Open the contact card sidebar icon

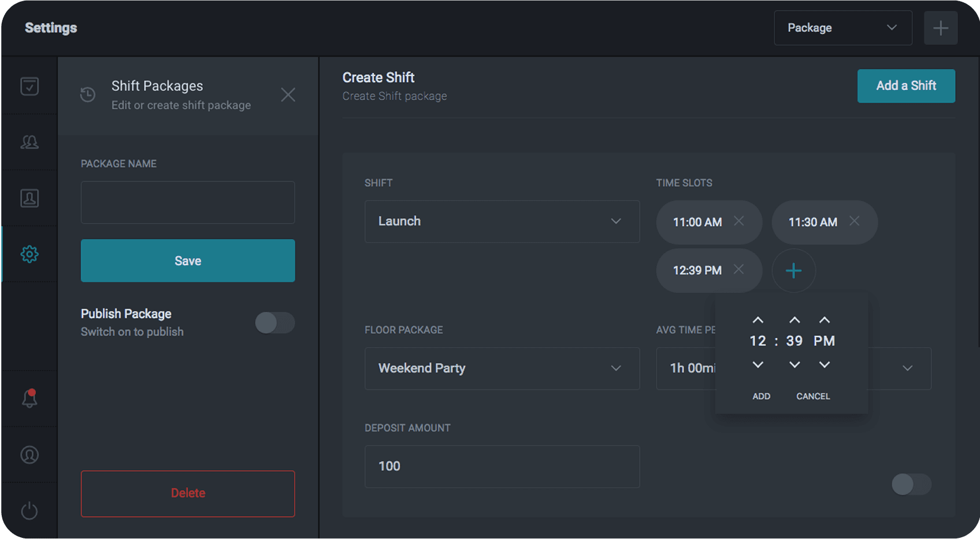pos(29,198)
